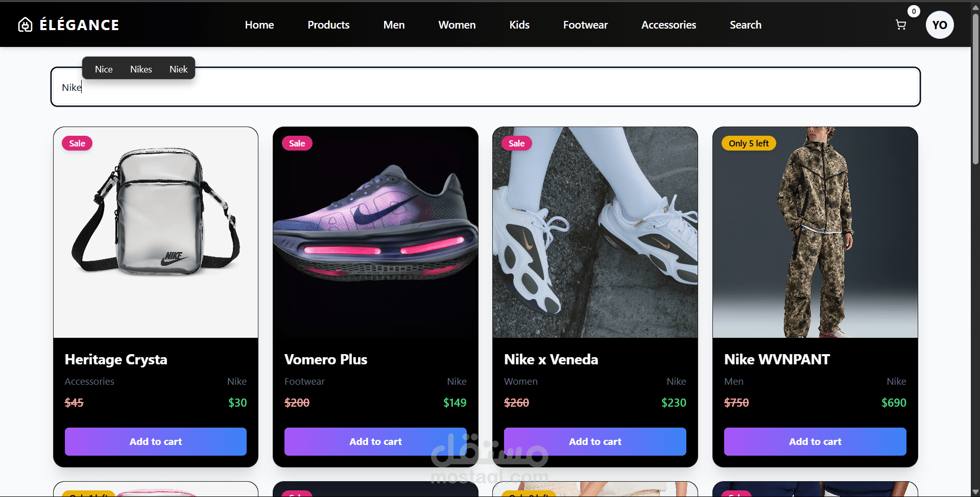Click the Nike WVNPANT product title

pos(777,360)
